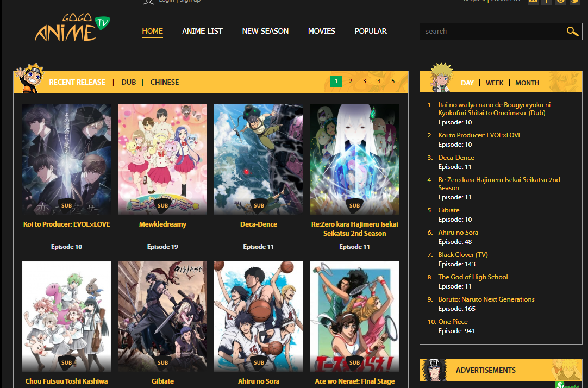Click the SUB badge on Mewkledreamy poster

[x=162, y=205]
